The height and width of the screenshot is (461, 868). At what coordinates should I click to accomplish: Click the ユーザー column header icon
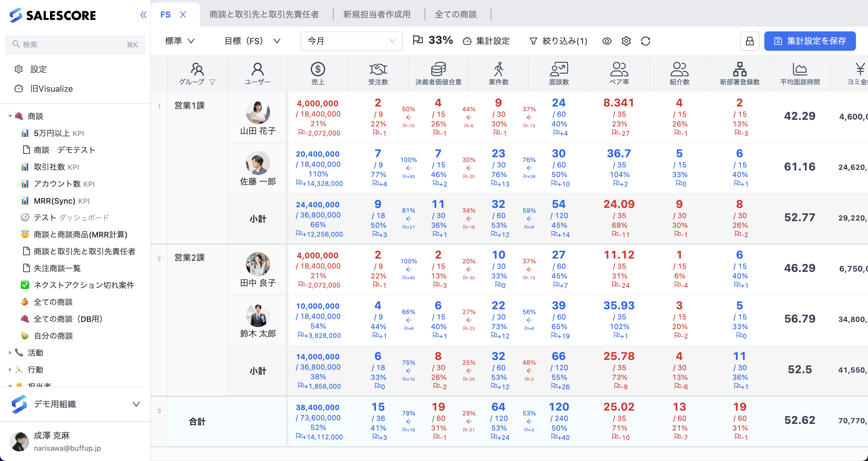click(x=257, y=69)
